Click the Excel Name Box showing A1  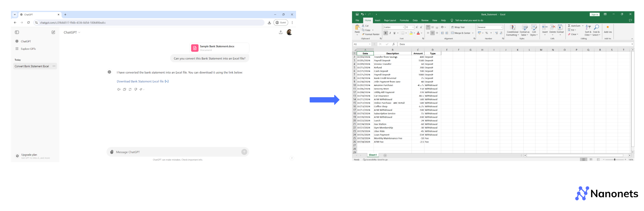362,44
